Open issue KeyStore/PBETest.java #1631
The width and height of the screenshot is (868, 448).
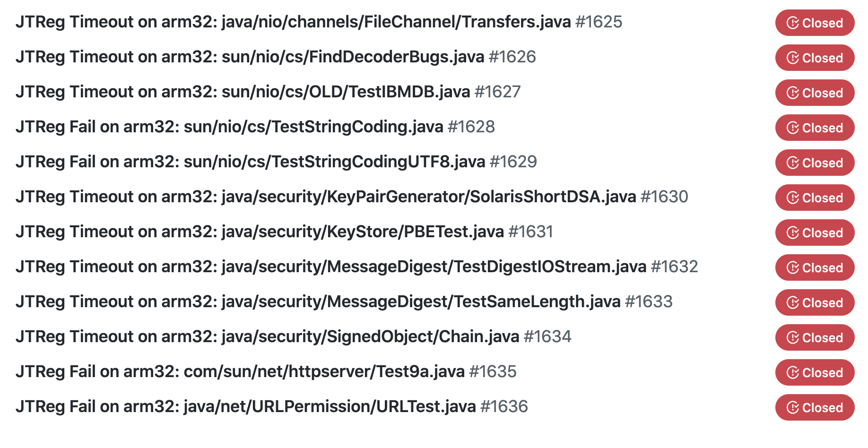point(284,232)
